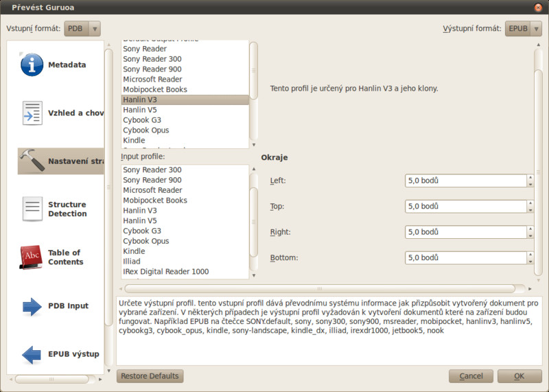The width and height of the screenshot is (549, 392).
Task: Choose Kindle in the input profile list
Action: point(134,251)
